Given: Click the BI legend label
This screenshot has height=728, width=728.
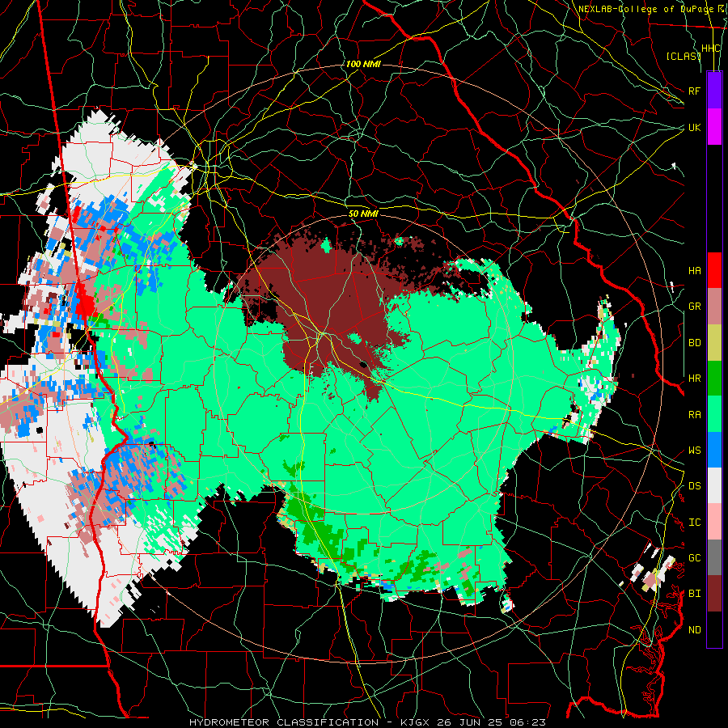Looking at the screenshot, I should [694, 594].
